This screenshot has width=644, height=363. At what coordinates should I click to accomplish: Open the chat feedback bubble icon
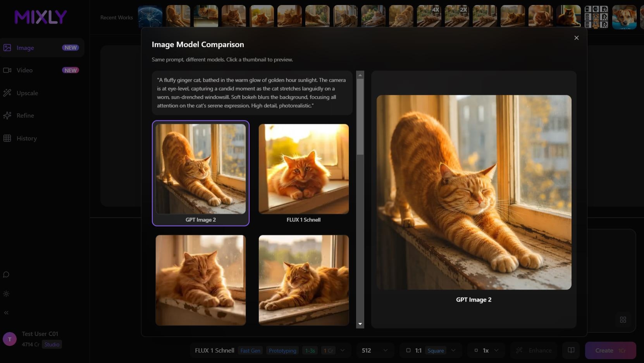[x=6, y=274]
